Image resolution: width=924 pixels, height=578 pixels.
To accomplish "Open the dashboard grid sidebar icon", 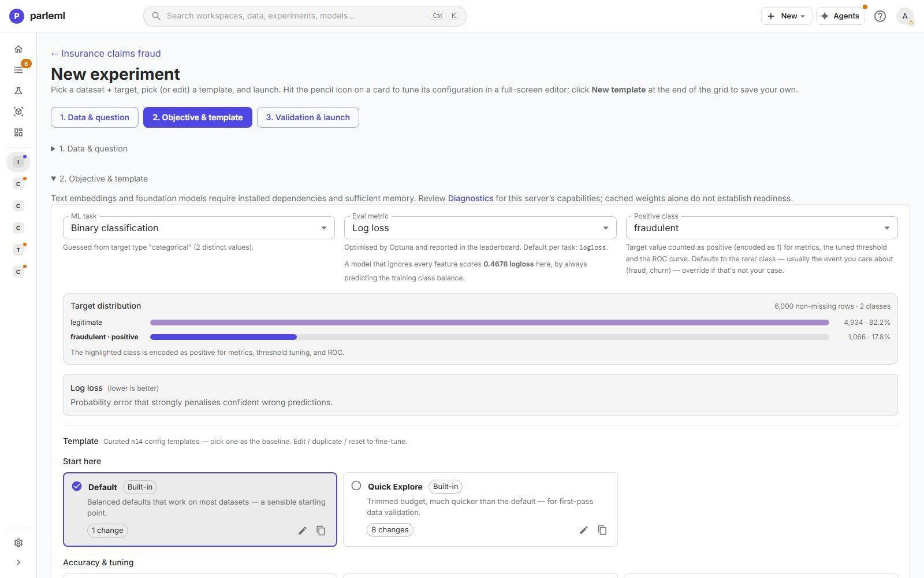I will click(18, 132).
